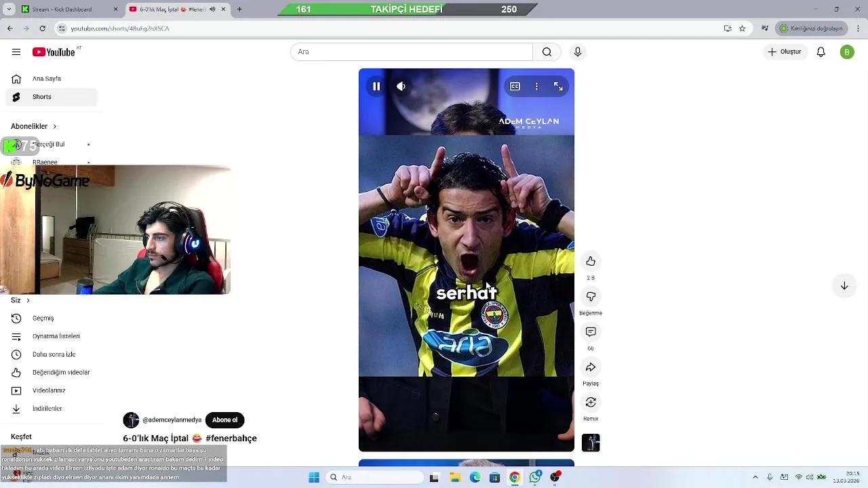868x488 pixels.
Task: Select Shorts in the sidebar
Action: click(x=52, y=97)
